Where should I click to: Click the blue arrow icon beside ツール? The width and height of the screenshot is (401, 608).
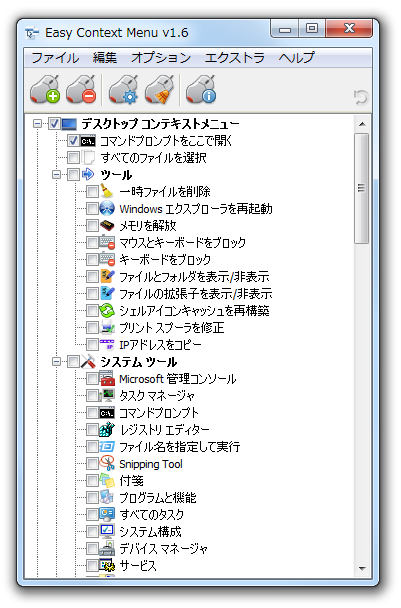point(88,174)
